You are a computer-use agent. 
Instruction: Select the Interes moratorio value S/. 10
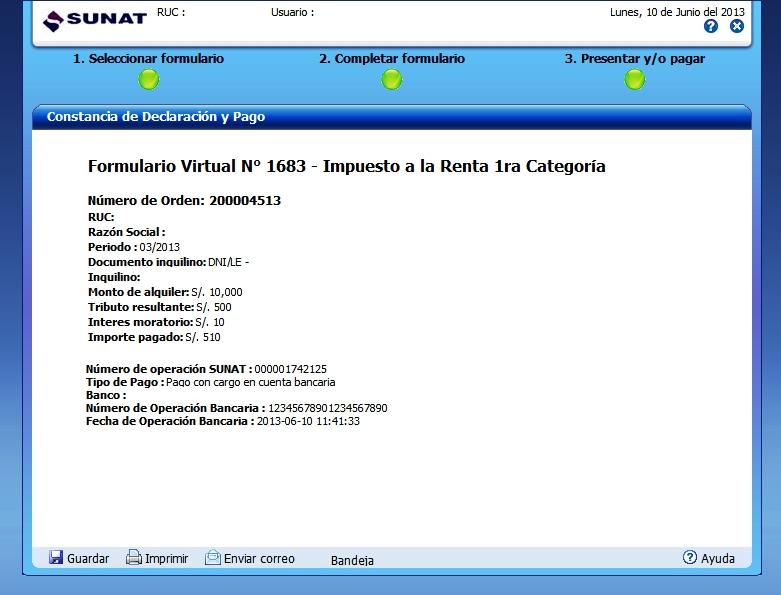pyautogui.click(x=210, y=322)
